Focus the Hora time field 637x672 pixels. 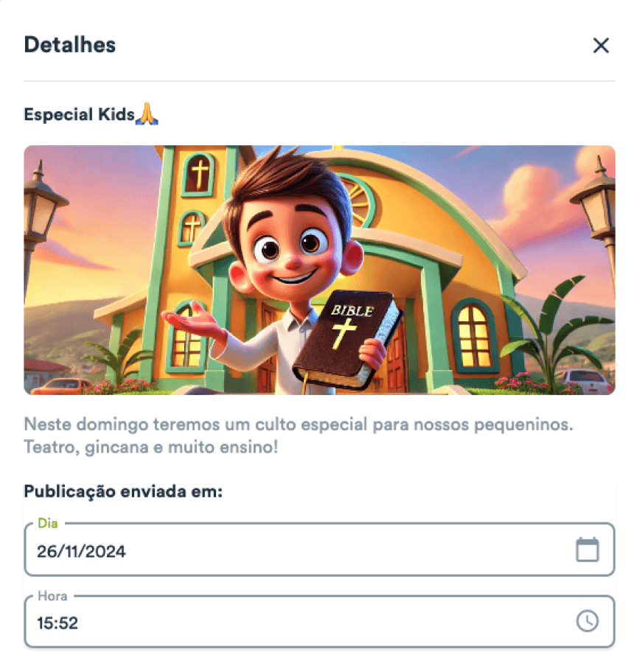[319, 621]
